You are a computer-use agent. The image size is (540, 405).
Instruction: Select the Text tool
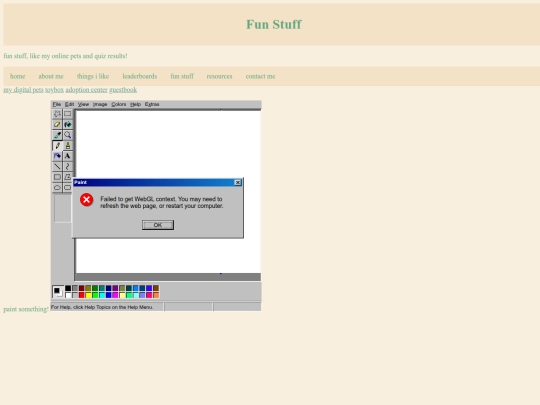[x=68, y=156]
